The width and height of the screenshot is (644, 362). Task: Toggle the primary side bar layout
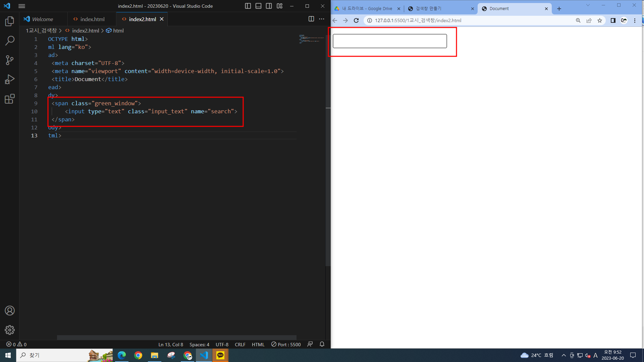[248, 6]
